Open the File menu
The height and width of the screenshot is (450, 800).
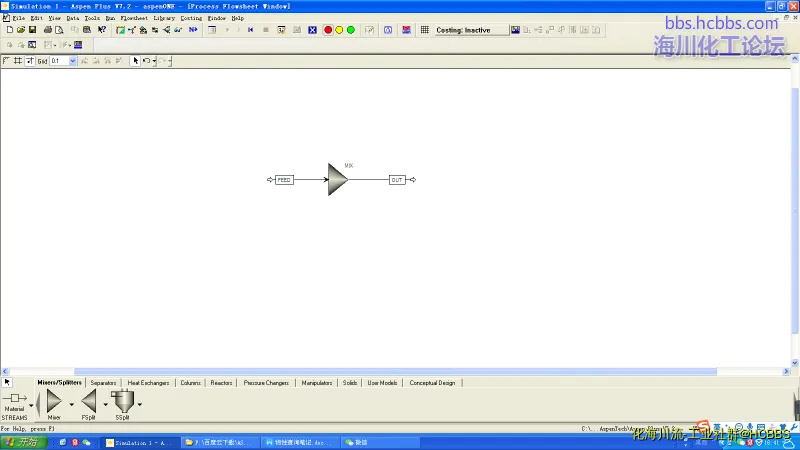[18, 18]
